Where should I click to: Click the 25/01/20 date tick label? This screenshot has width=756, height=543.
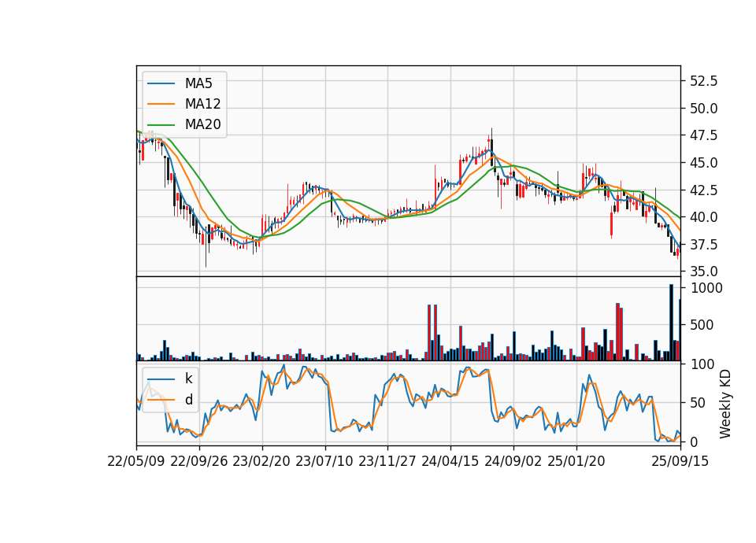[x=576, y=461]
